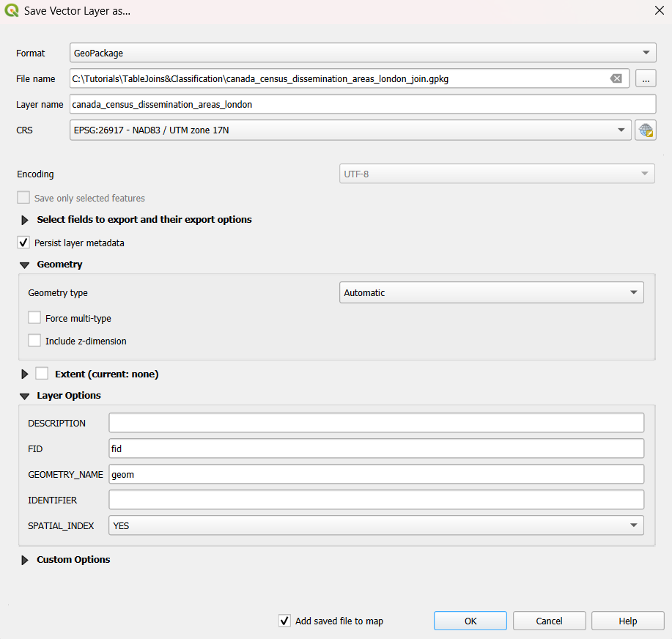Click the Select CRS globe icon
The image size is (672, 639).
(x=646, y=130)
